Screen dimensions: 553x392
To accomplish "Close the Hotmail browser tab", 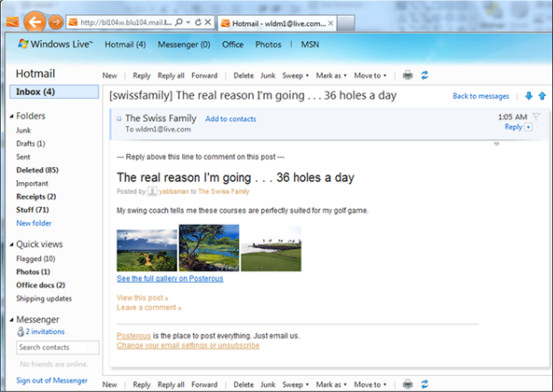I will (331, 23).
